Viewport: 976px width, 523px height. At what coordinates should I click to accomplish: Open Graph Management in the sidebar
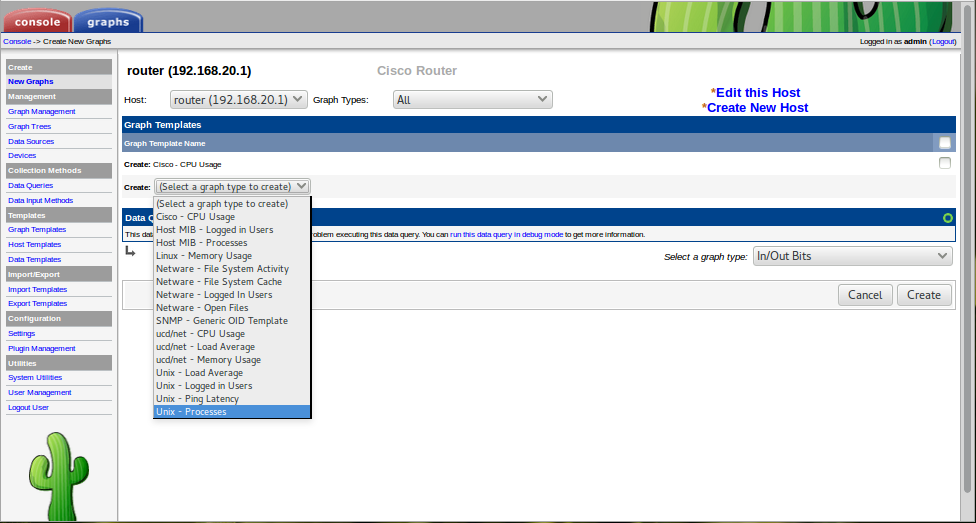[x=42, y=112]
